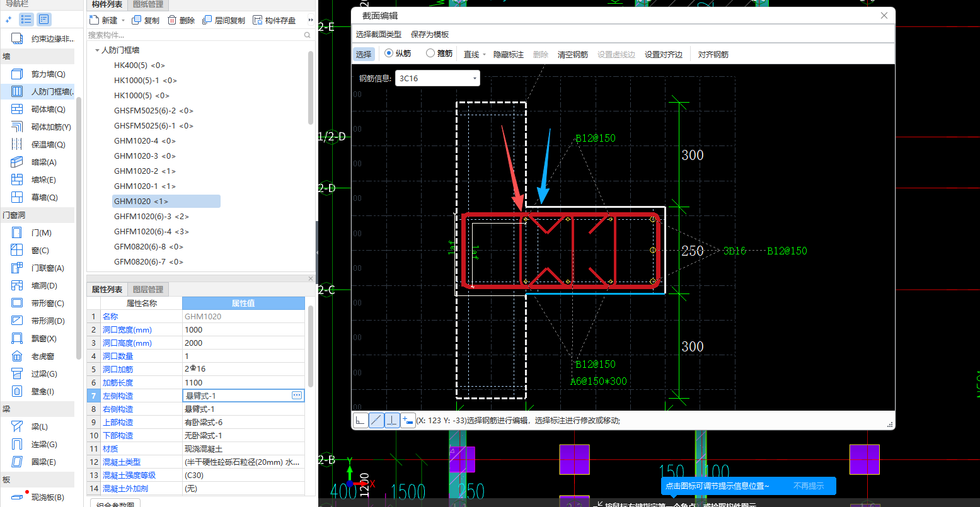
Task: Click the 层间复制 copy between floors icon
Action: click(x=207, y=20)
